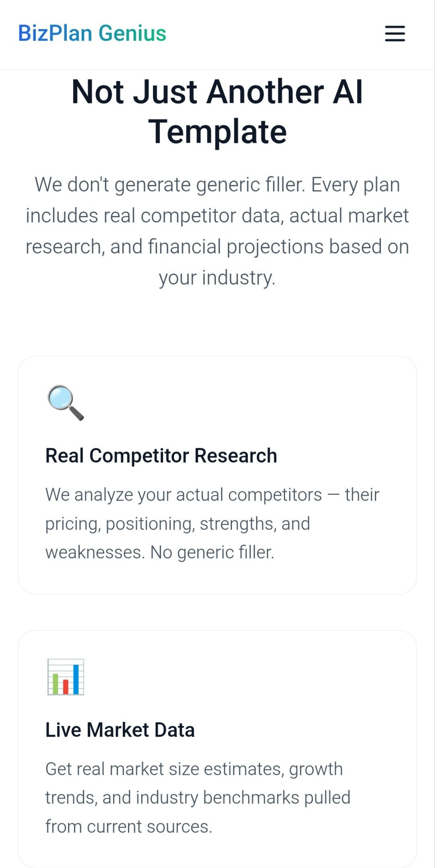
Task: Select the Real Competitor Research heading
Action: pos(161,455)
